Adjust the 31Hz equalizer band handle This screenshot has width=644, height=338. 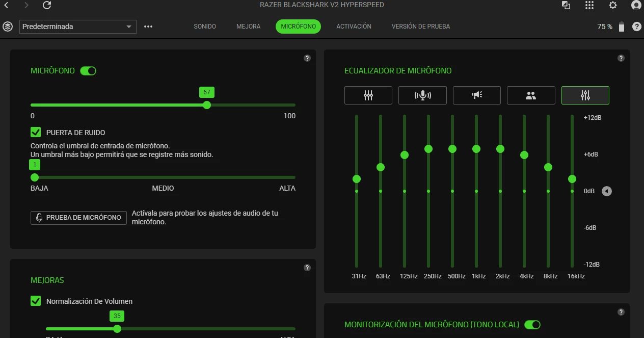pyautogui.click(x=357, y=179)
